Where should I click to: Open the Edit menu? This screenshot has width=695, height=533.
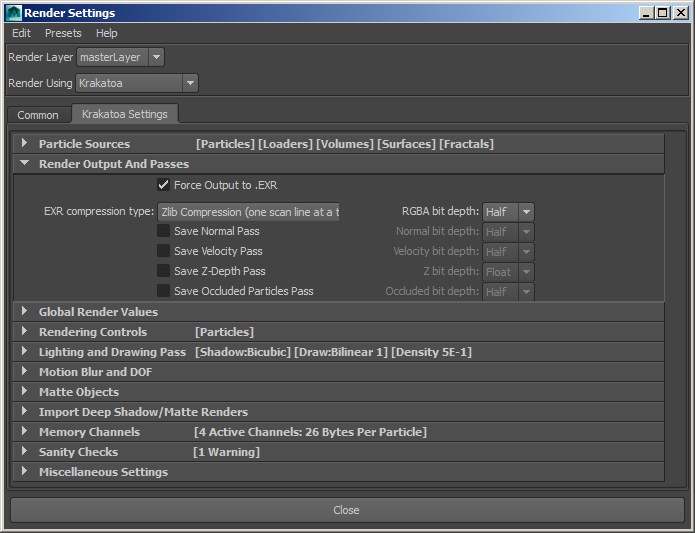pyautogui.click(x=21, y=33)
